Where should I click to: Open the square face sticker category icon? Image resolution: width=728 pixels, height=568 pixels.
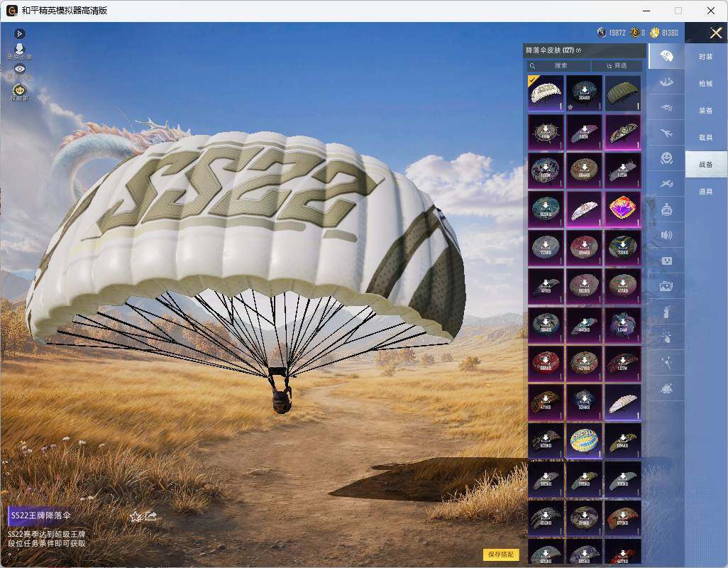pyautogui.click(x=666, y=261)
